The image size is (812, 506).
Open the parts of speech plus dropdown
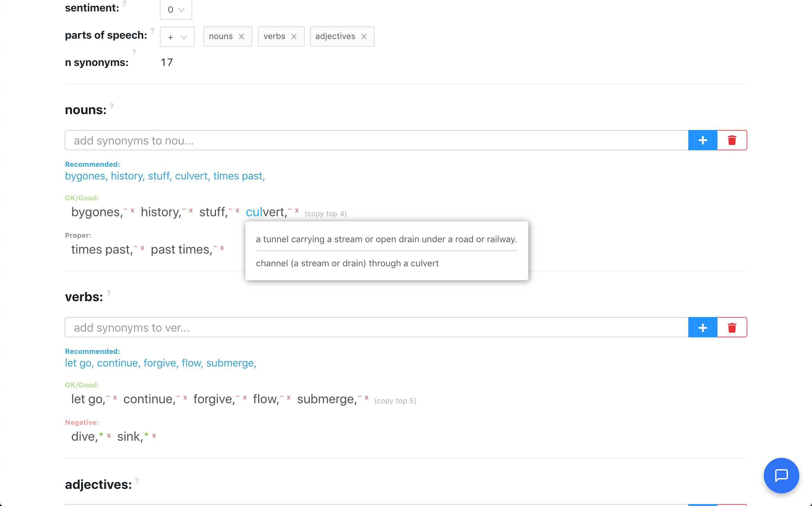177,37
